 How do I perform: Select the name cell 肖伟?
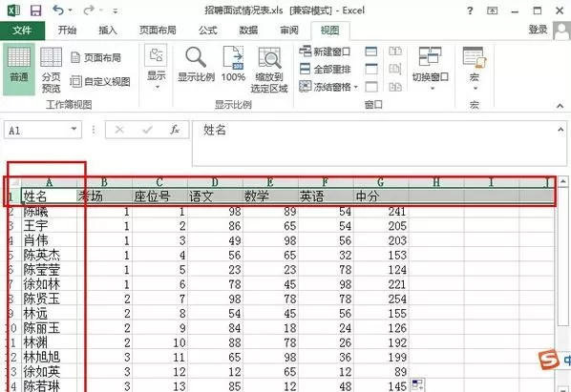(50, 240)
